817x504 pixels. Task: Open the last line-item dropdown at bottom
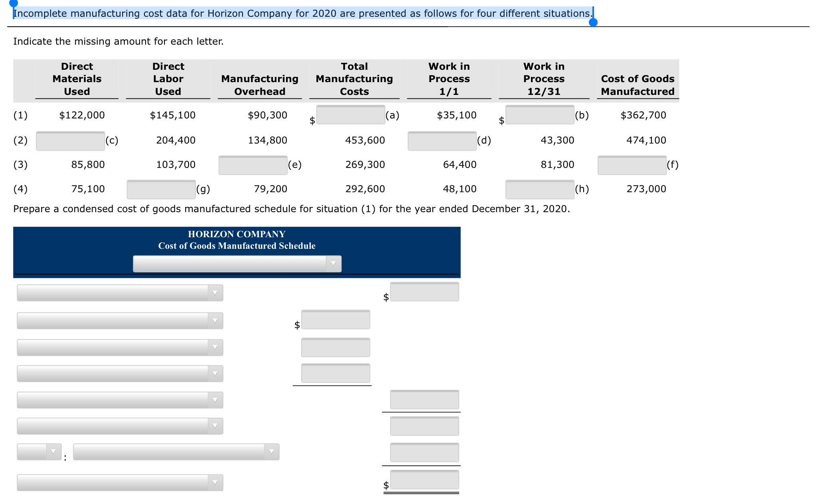point(120,482)
